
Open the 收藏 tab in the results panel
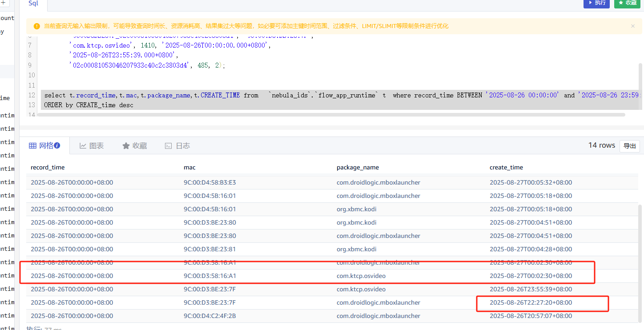135,146
